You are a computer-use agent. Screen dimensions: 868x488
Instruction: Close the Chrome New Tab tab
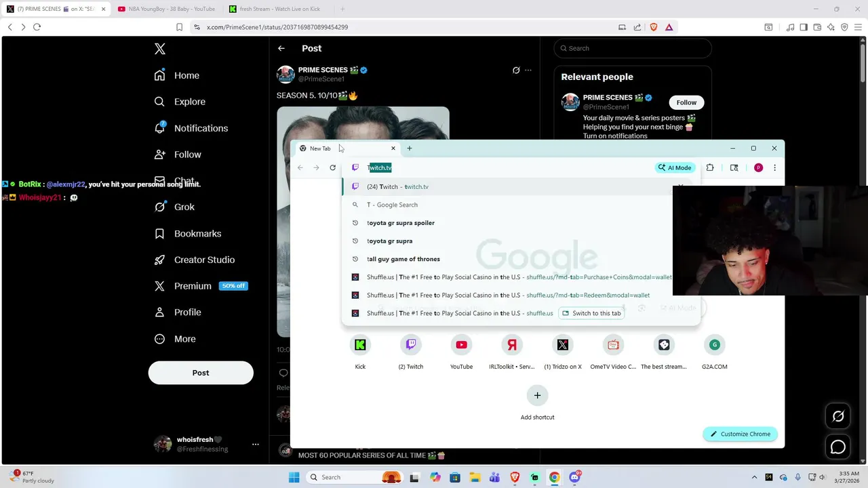tap(393, 148)
